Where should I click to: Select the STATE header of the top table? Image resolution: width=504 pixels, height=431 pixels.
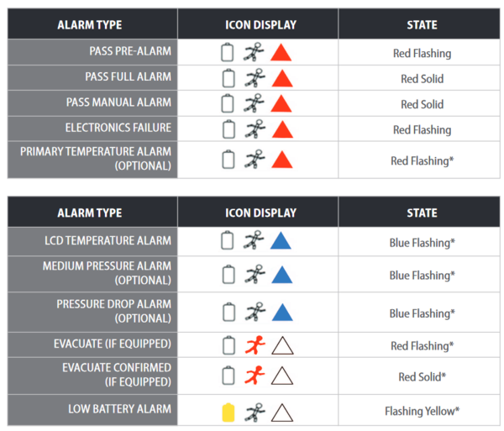tap(421, 25)
